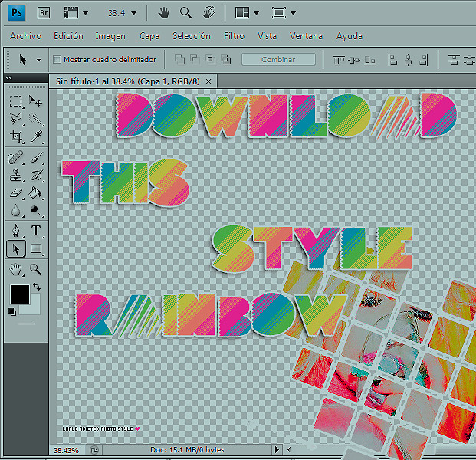Pick the Horizontal Type tool
476x460 pixels.
(x=35, y=231)
